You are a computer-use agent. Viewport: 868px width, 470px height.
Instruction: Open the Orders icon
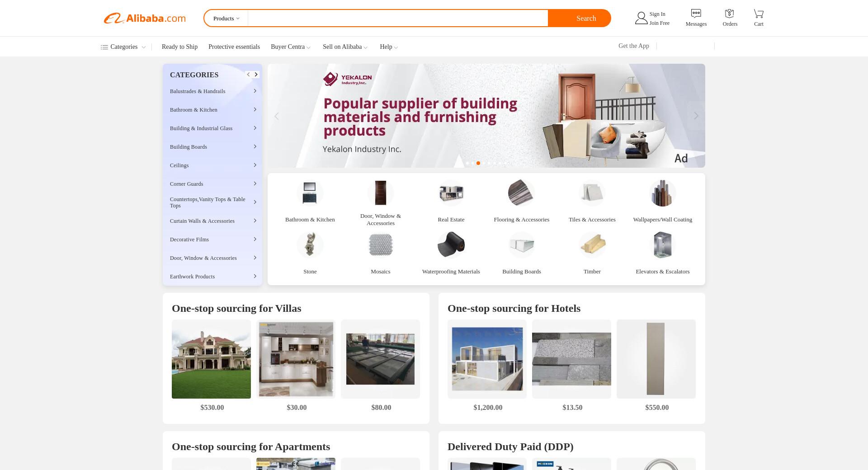[729, 14]
